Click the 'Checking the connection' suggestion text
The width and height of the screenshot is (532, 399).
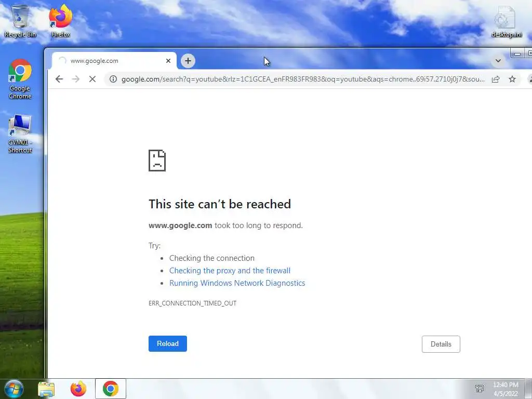point(212,258)
